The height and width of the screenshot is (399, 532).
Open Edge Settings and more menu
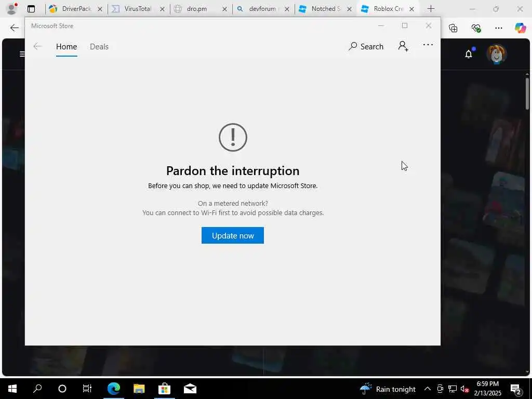[498, 28]
